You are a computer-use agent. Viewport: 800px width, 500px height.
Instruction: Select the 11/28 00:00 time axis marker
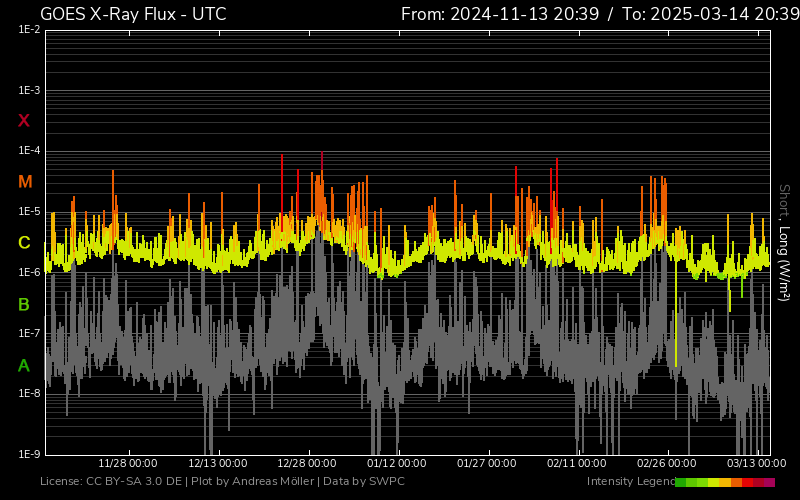tap(127, 464)
